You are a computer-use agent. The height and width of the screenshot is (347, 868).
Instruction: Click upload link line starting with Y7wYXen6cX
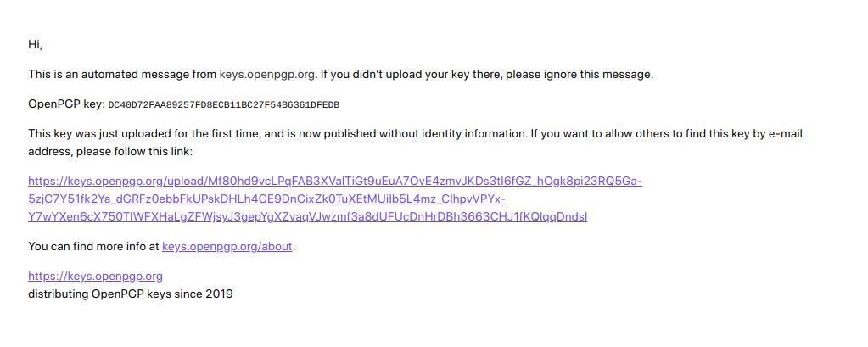[308, 216]
